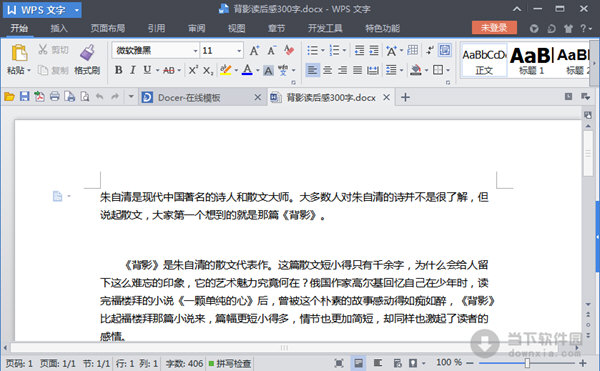Apply superscript formatting

193,70
